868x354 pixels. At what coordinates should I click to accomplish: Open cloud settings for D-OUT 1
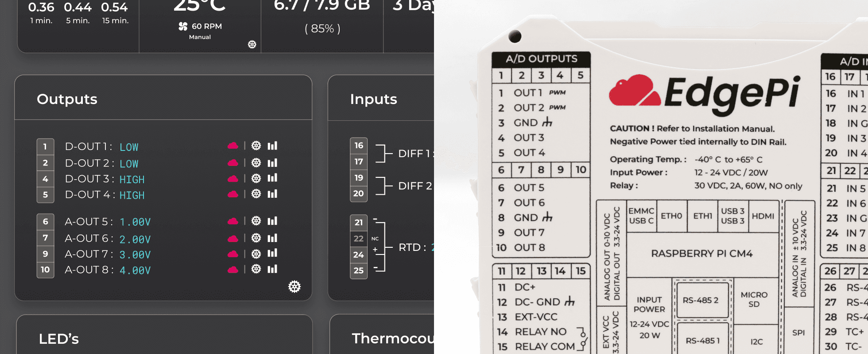pos(233,146)
